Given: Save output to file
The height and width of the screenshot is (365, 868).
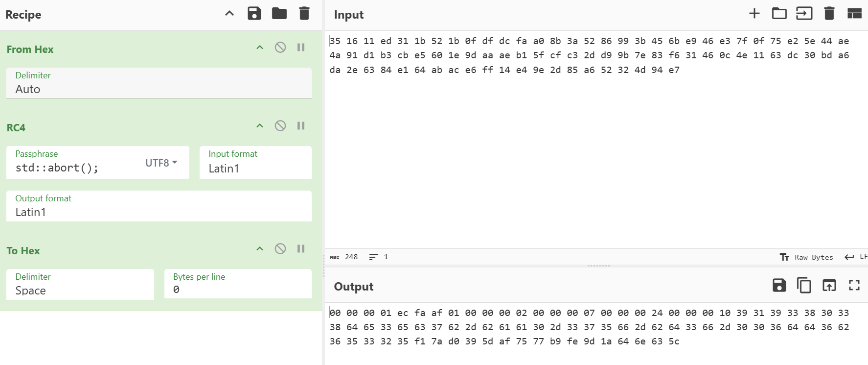Looking at the screenshot, I should (x=779, y=285).
